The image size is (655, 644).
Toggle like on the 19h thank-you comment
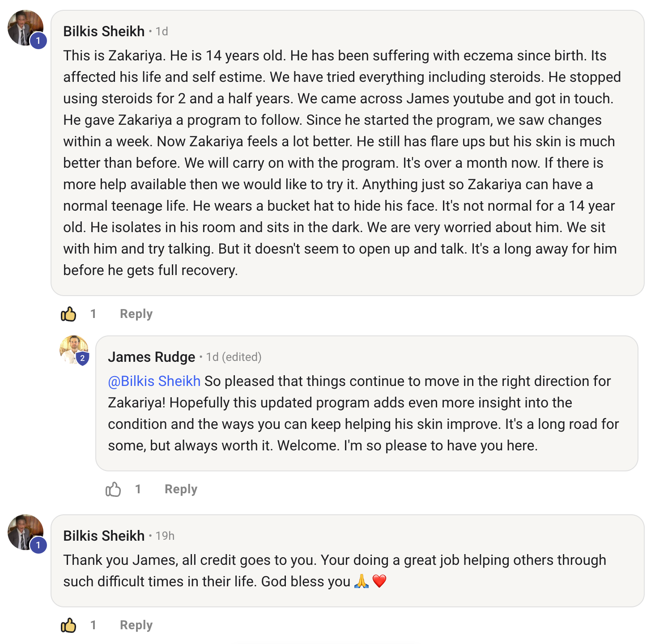[x=68, y=625]
